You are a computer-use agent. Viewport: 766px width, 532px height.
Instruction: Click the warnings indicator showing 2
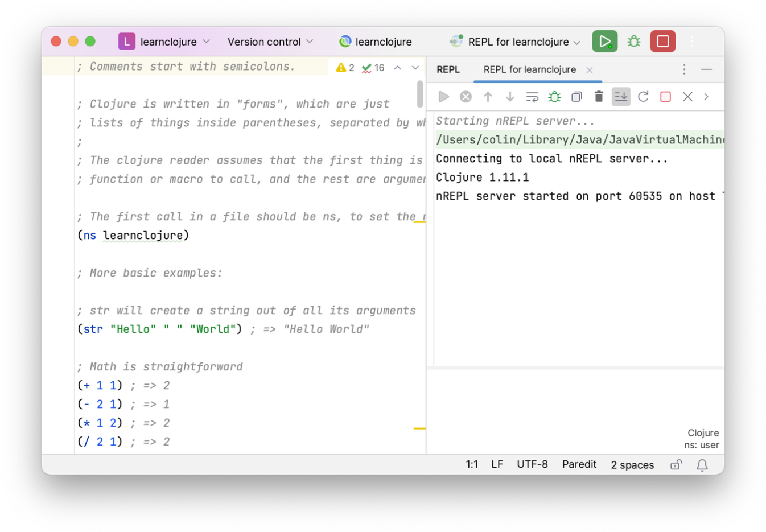pos(345,68)
